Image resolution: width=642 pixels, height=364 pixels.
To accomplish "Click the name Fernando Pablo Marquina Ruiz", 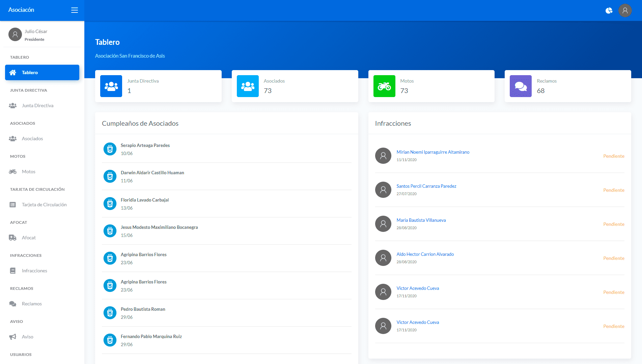I will [x=151, y=336].
